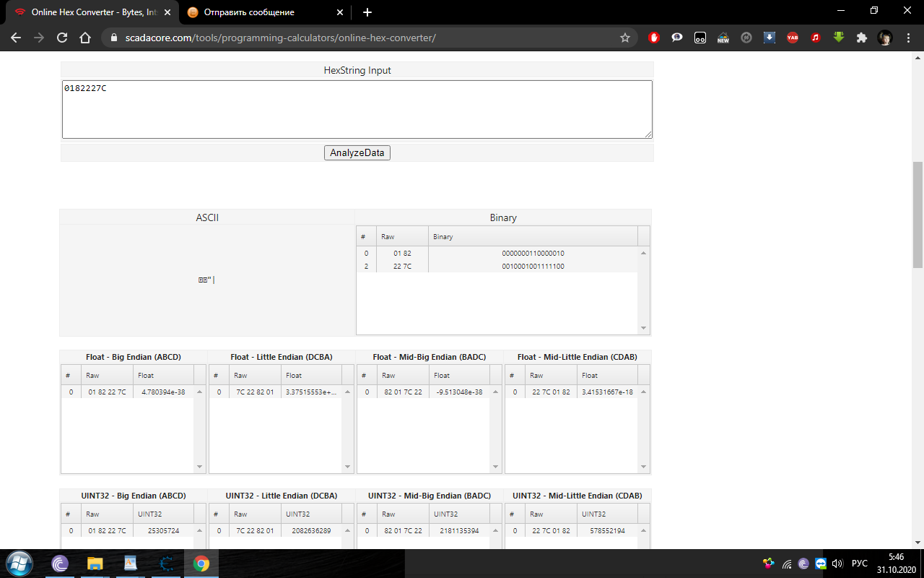This screenshot has width=924, height=578.
Task: Open the tray clock and date
Action: click(x=896, y=564)
